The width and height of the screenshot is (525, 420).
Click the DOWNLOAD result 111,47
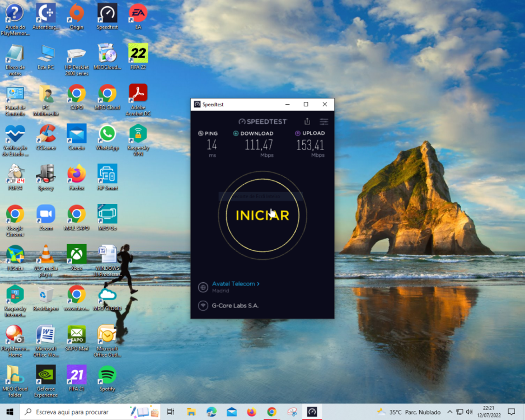coord(259,145)
